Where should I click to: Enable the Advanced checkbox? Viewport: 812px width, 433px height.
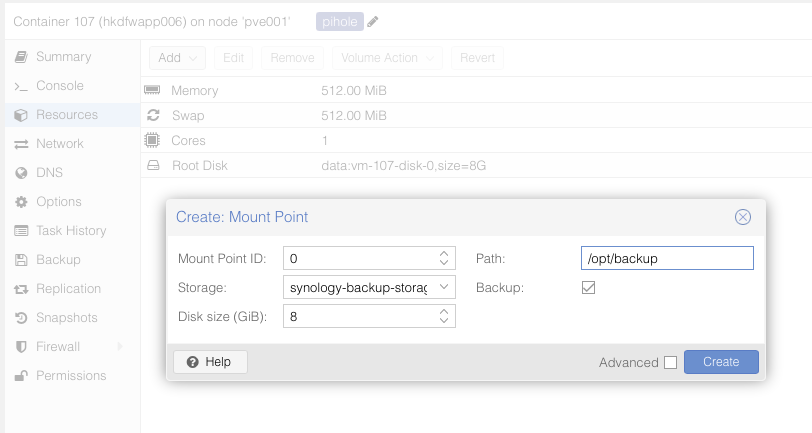click(x=671, y=363)
